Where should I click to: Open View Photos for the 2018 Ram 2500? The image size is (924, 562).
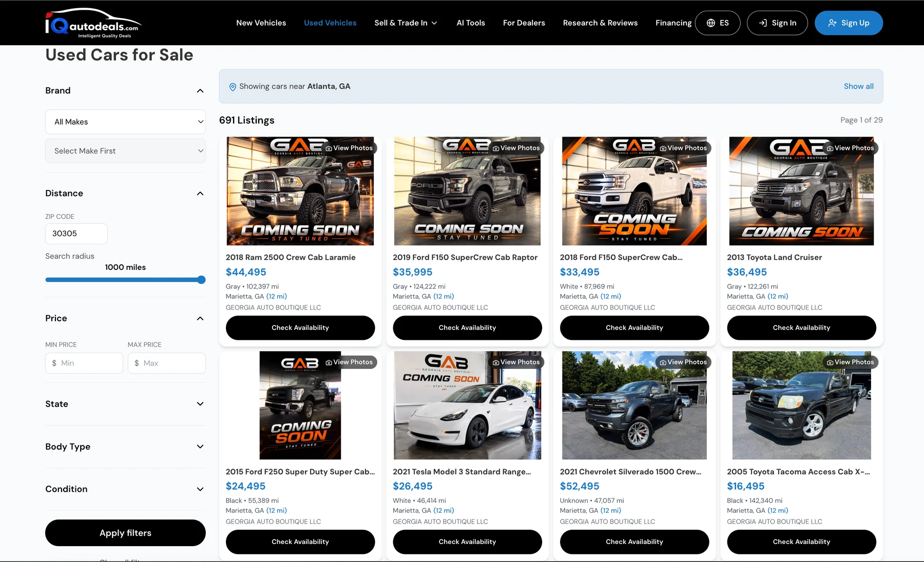[x=349, y=148]
